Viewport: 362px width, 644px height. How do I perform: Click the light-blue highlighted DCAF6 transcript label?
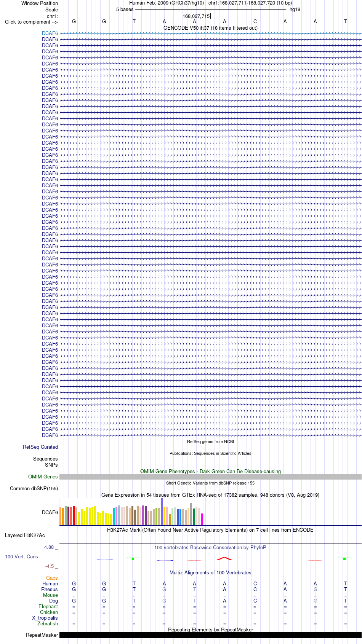click(50, 33)
